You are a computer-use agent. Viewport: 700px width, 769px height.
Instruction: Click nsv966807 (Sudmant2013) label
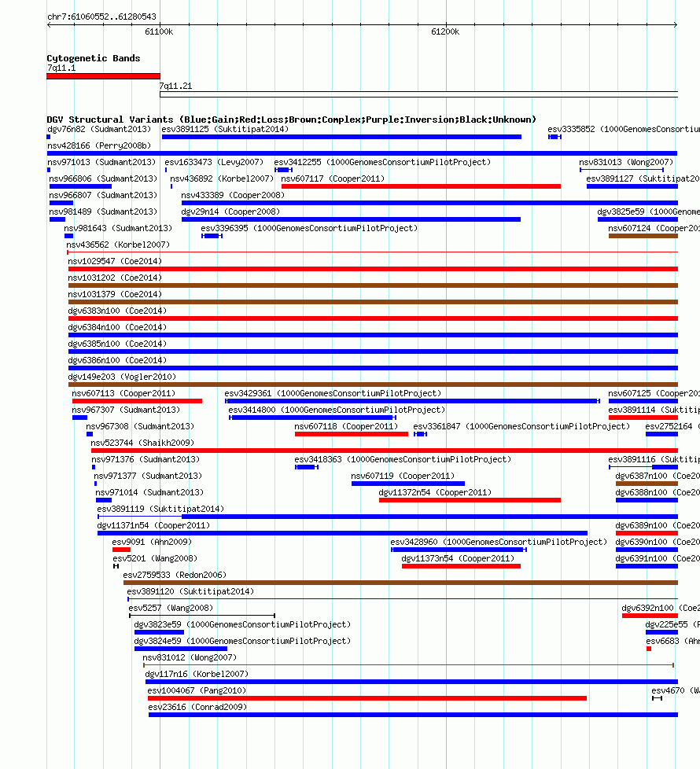click(103, 195)
